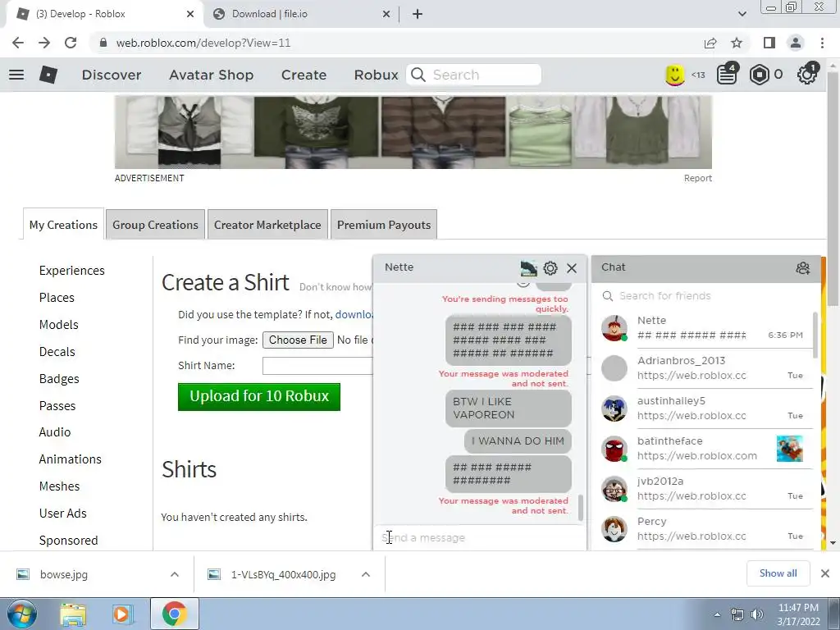This screenshot has height=630, width=840.
Task: Switch to the Group Creations tab
Action: [155, 225]
